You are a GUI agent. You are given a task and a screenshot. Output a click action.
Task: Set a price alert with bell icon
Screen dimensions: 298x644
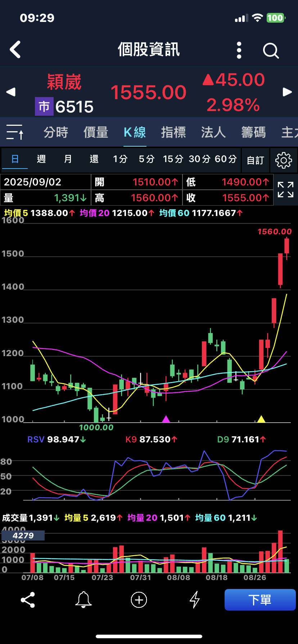[x=83, y=599]
